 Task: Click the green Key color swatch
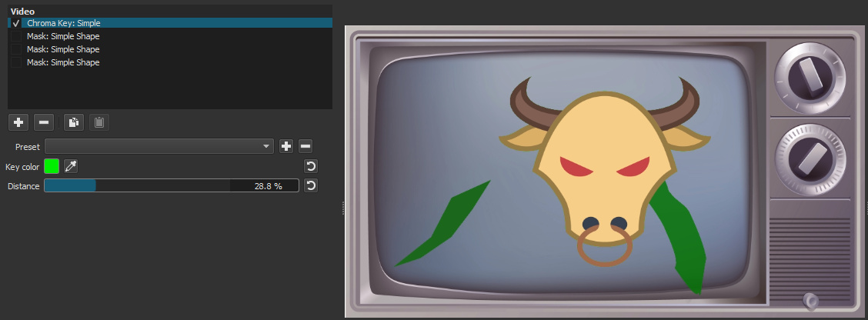point(52,166)
